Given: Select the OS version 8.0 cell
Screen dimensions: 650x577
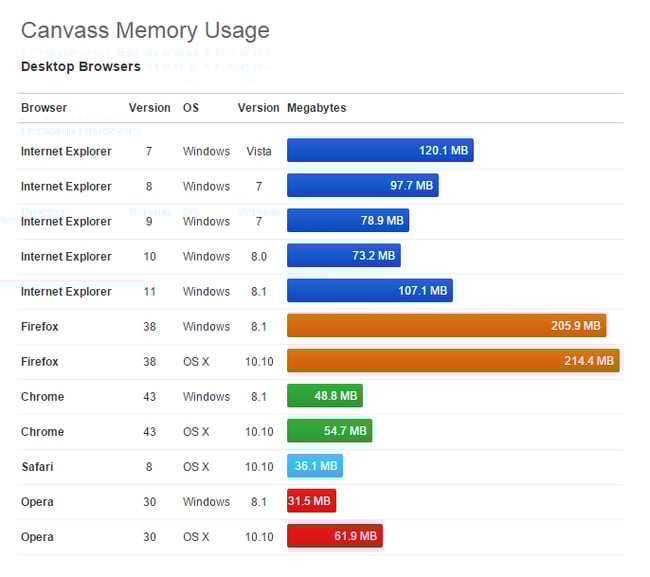Looking at the screenshot, I should click(x=259, y=257).
